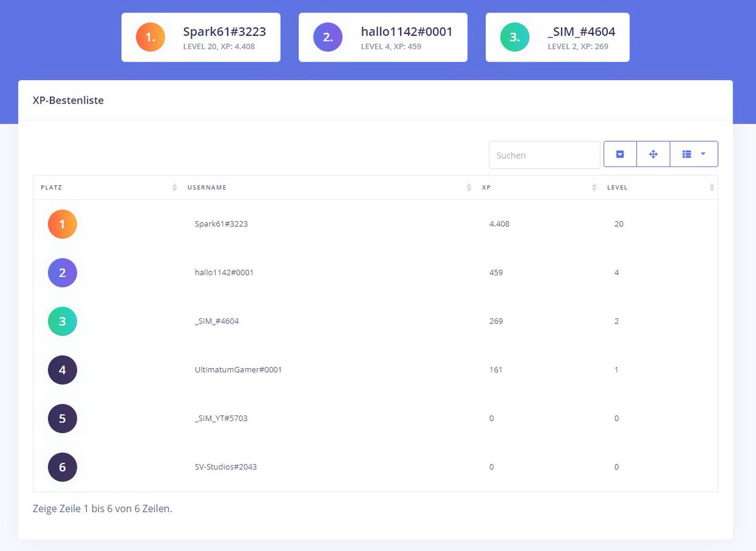
Task: Click the orange '1.' badge in top card
Action: 151,37
